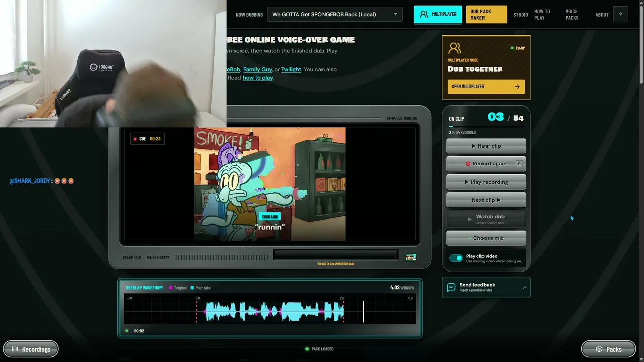
Task: Click the magenta Original legend swatch
Action: (171, 288)
